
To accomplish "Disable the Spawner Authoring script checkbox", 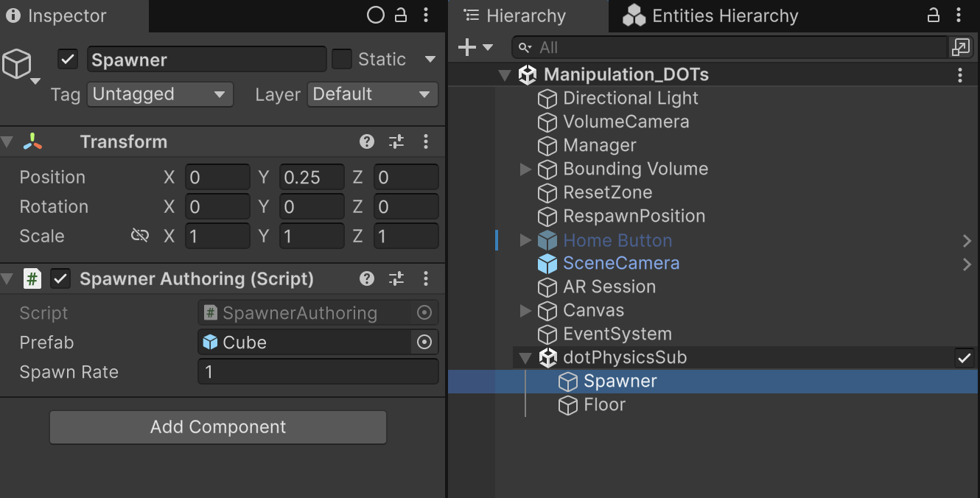I will coord(60,279).
